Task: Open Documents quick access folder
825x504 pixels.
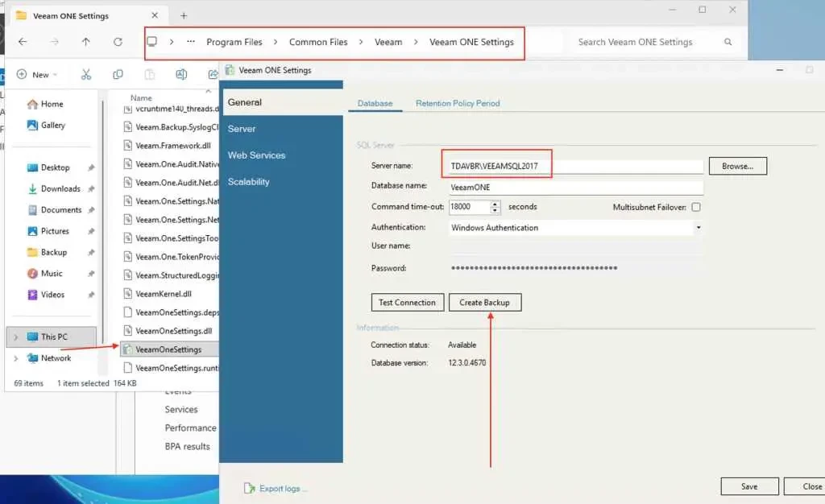Action: pos(61,209)
